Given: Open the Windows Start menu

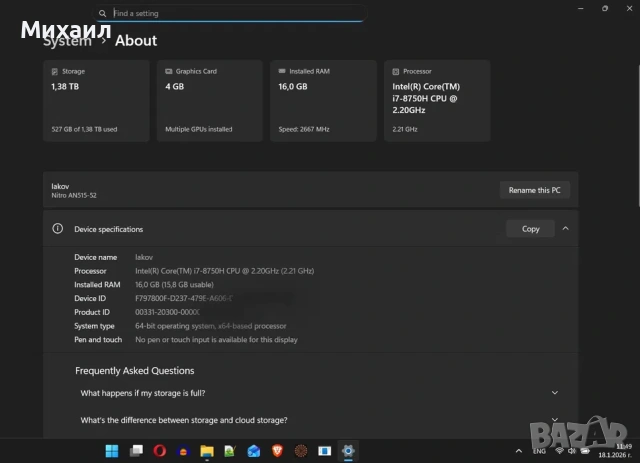Looking at the screenshot, I should [111, 451].
